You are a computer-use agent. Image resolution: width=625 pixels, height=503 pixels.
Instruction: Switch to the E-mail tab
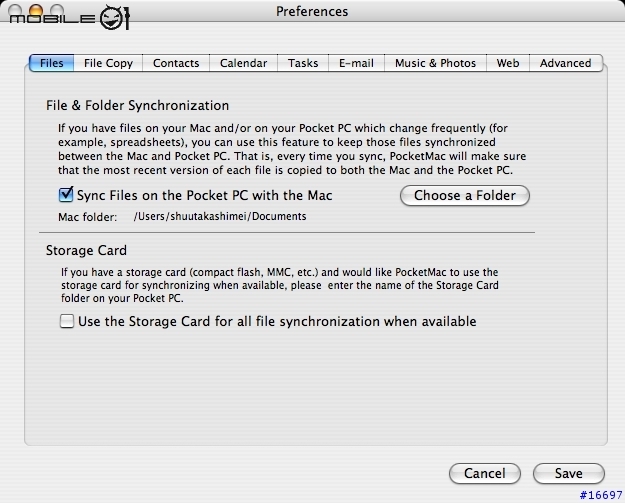[356, 63]
